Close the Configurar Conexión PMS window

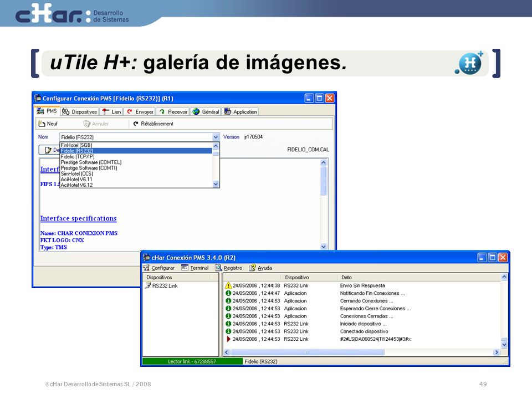(329, 98)
